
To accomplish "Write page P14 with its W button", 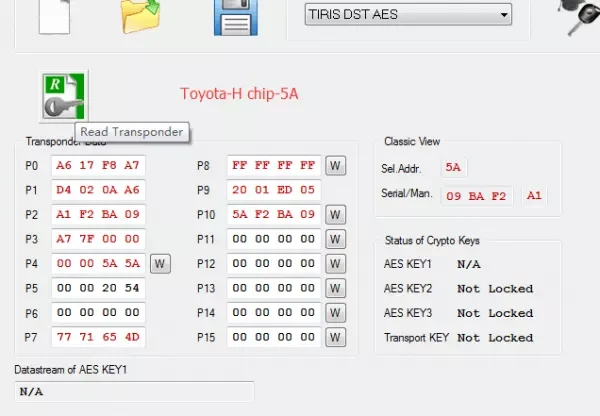I will [x=336, y=313].
